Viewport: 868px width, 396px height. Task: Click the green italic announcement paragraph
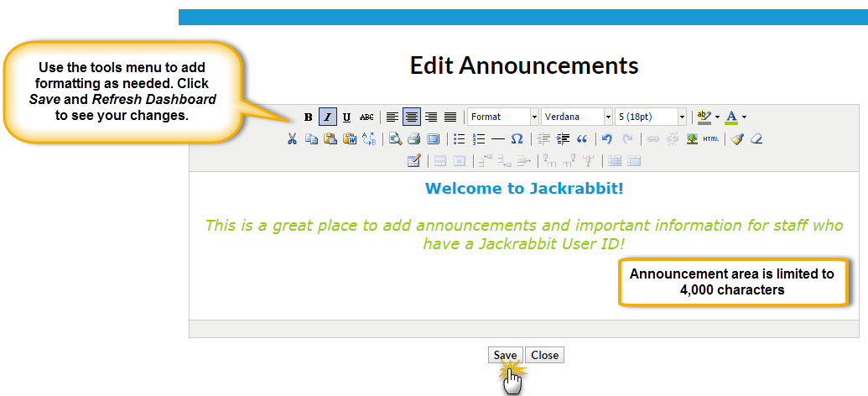click(523, 234)
